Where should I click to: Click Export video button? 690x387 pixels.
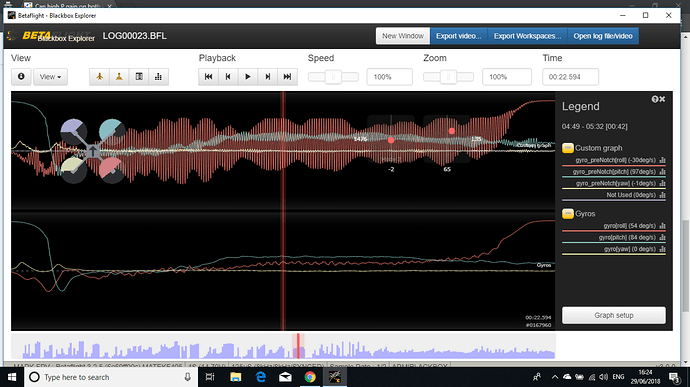click(x=459, y=36)
